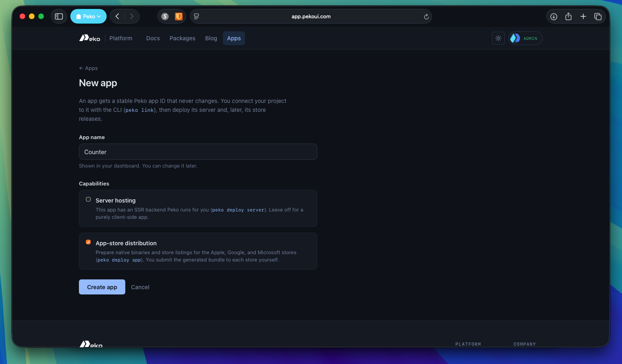Viewport: 622px width, 364px height.
Task: Uncheck the App-store distribution checkbox
Action: coord(88,242)
